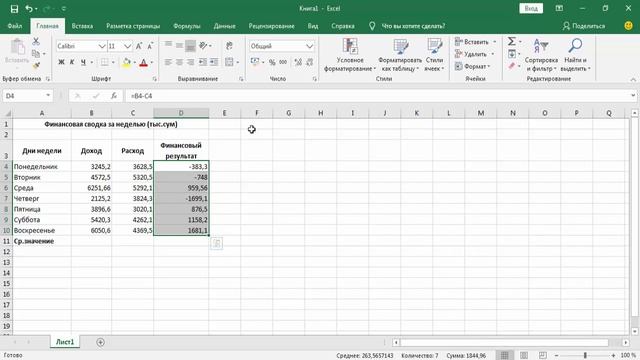
Task: Switch to Разметка страницы tab
Action: click(x=133, y=26)
